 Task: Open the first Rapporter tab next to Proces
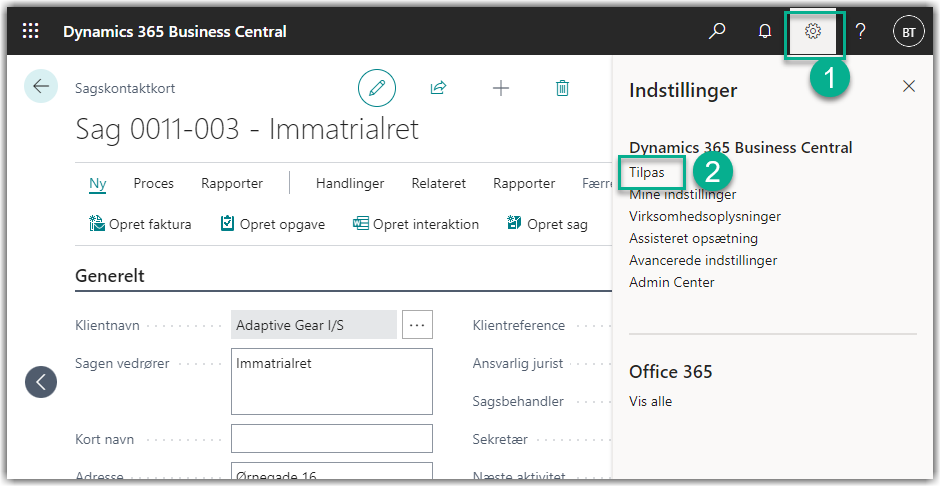(x=232, y=183)
